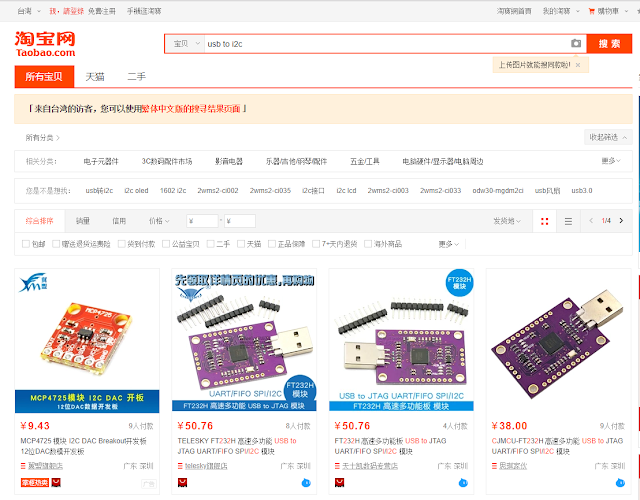
Task: Open the 台湾 region dropdown
Action: [29, 11]
